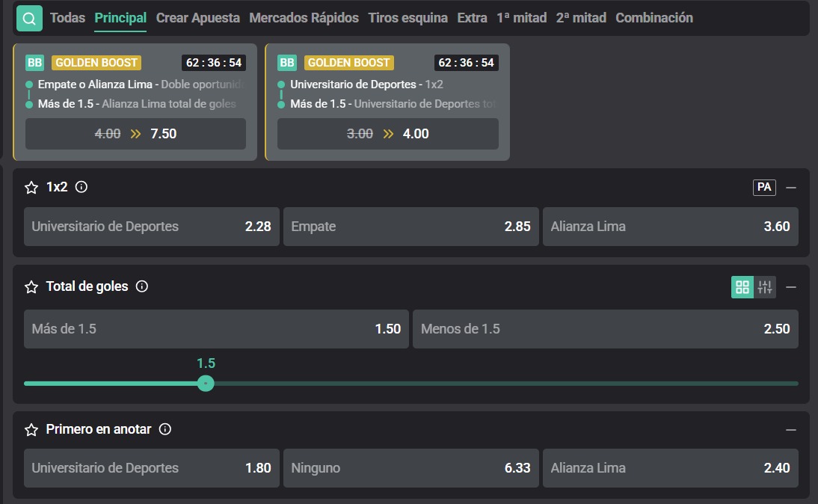This screenshot has height=504, width=818.
Task: Select Empate at 2.85 odds
Action: click(411, 227)
